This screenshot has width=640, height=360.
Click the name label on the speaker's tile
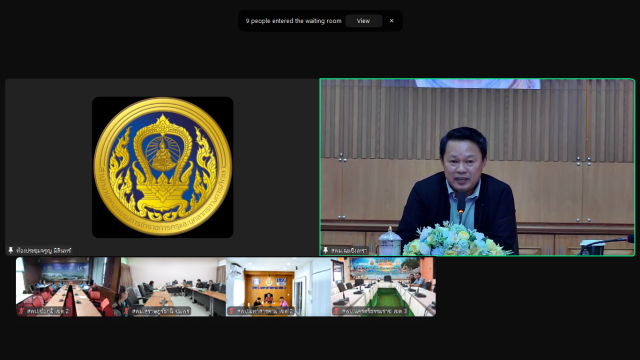point(348,250)
